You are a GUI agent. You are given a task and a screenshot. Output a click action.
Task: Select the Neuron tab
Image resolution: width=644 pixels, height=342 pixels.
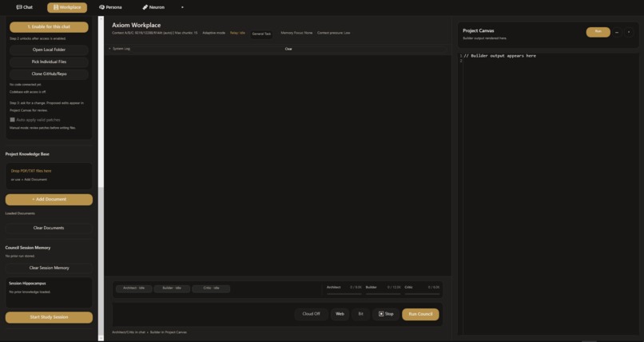153,7
